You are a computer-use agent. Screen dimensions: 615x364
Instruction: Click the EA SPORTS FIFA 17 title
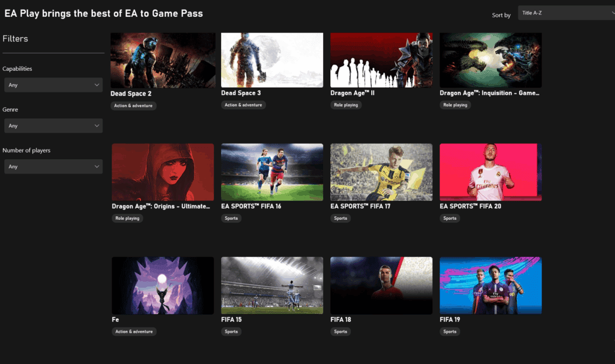coord(360,206)
